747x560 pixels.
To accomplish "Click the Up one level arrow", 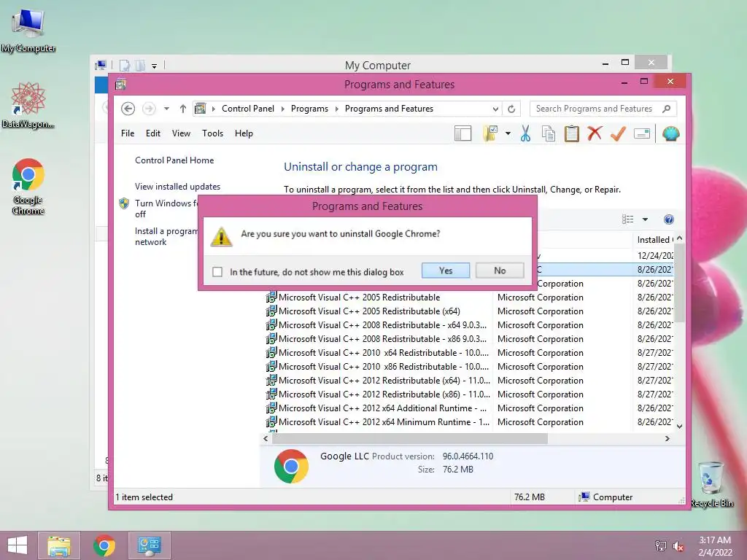I will click(x=183, y=109).
